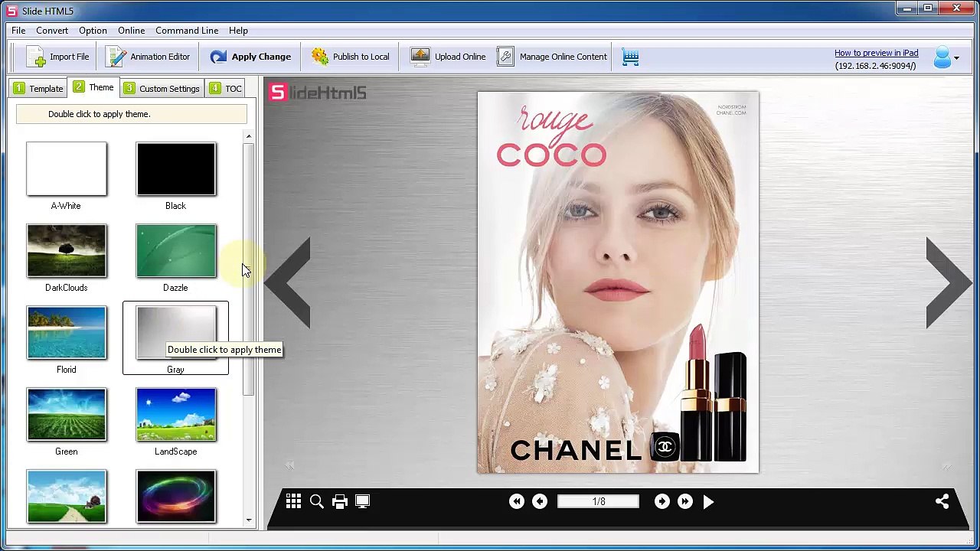Switch to the TOC tab
The width and height of the screenshot is (980, 551).
click(x=225, y=89)
